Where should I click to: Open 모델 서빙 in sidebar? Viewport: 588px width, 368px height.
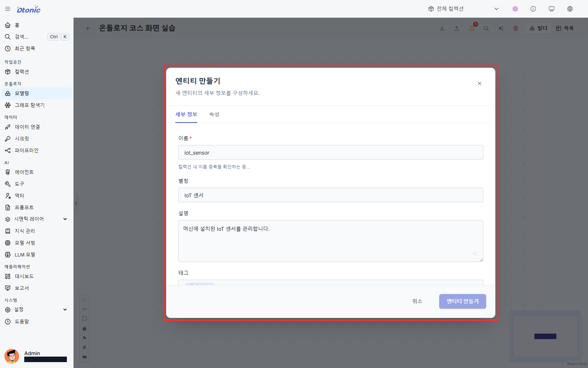[37, 243]
